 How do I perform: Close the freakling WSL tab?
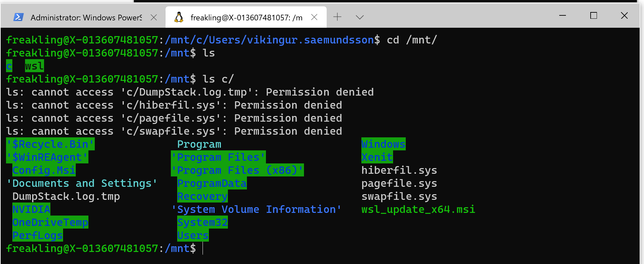point(314,17)
